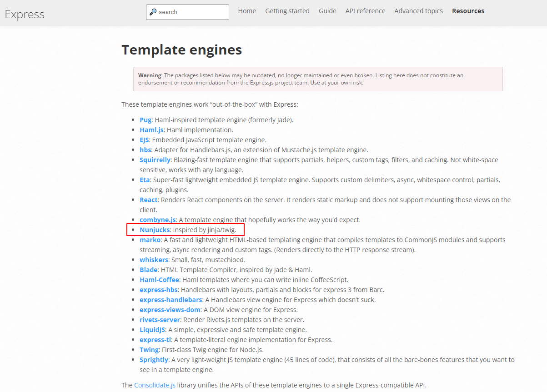The width and height of the screenshot is (547, 392).
Task: Open the Express logo home link
Action: point(25,14)
